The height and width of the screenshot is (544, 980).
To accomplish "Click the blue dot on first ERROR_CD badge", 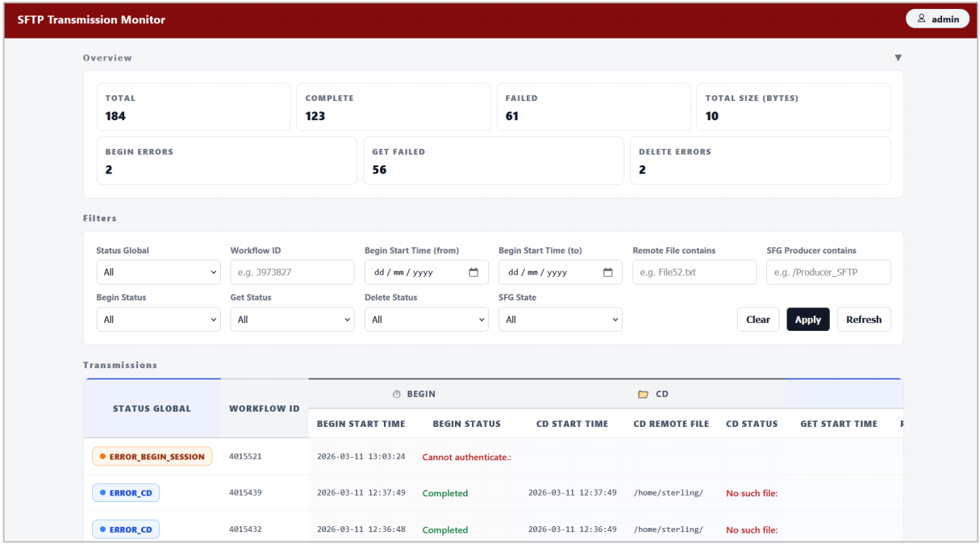I will [102, 492].
